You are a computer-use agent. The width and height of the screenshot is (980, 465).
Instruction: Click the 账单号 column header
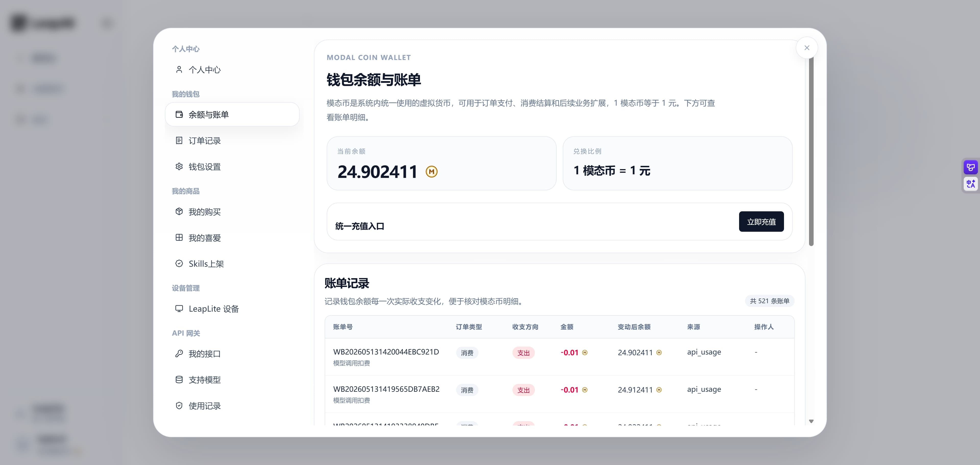pyautogui.click(x=343, y=327)
